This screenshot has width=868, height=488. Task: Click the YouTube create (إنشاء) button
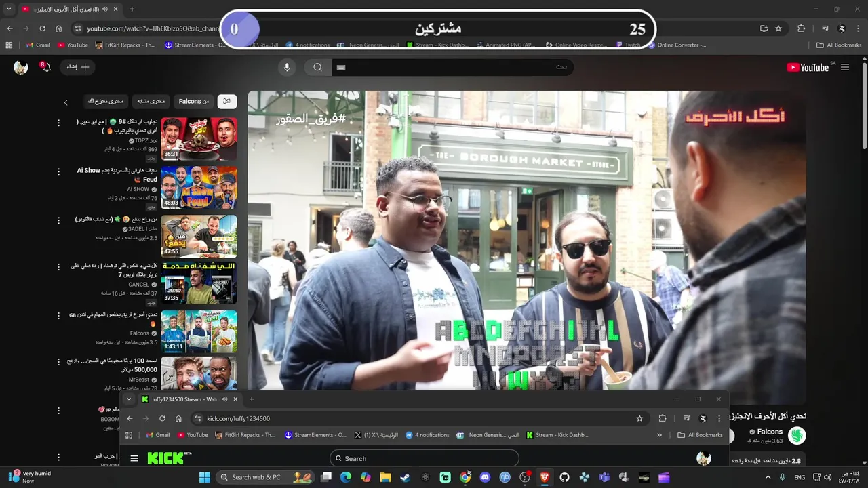(x=78, y=67)
